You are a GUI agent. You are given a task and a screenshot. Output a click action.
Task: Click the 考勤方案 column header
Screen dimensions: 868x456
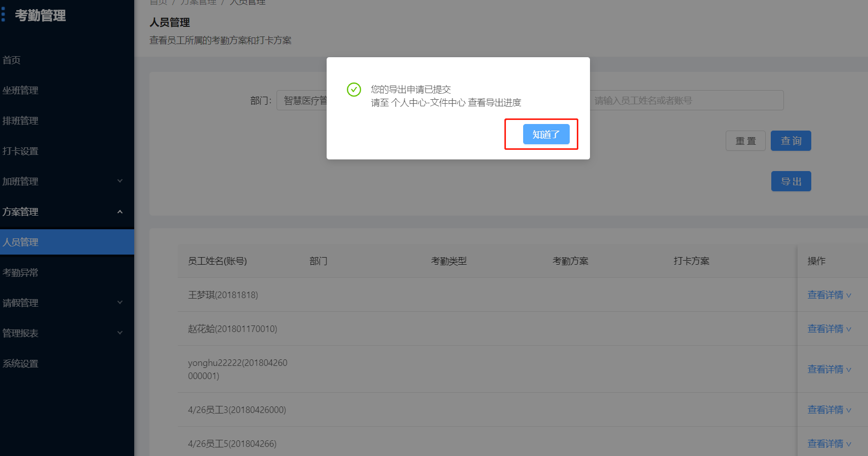click(570, 261)
